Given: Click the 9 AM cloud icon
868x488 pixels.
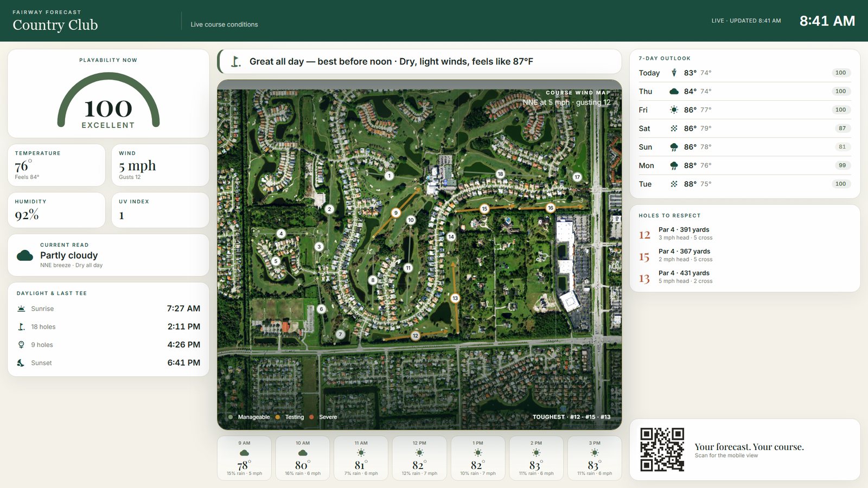Looking at the screenshot, I should (x=244, y=453).
